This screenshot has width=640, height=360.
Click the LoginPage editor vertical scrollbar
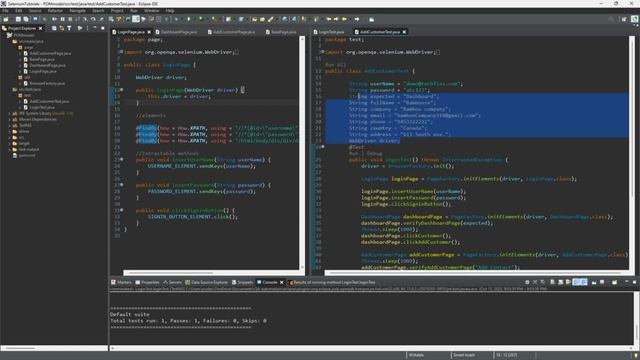point(302,152)
